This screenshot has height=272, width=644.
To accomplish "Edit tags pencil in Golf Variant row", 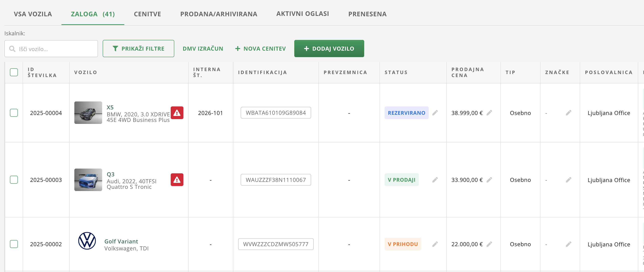I will pyautogui.click(x=568, y=244).
